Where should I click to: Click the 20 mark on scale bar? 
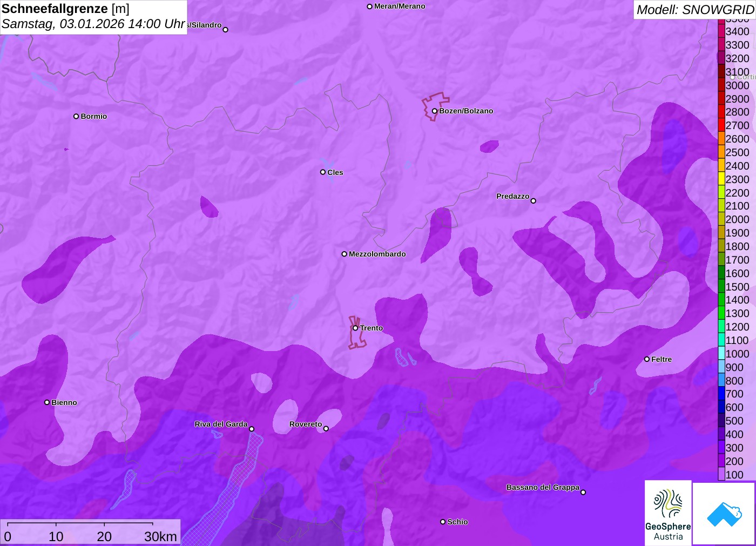click(104, 536)
